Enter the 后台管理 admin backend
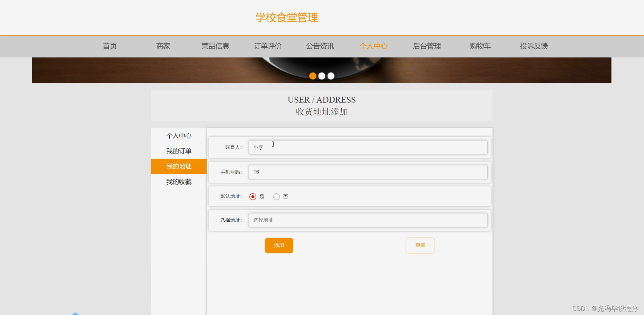This screenshot has width=644, height=315. point(427,46)
